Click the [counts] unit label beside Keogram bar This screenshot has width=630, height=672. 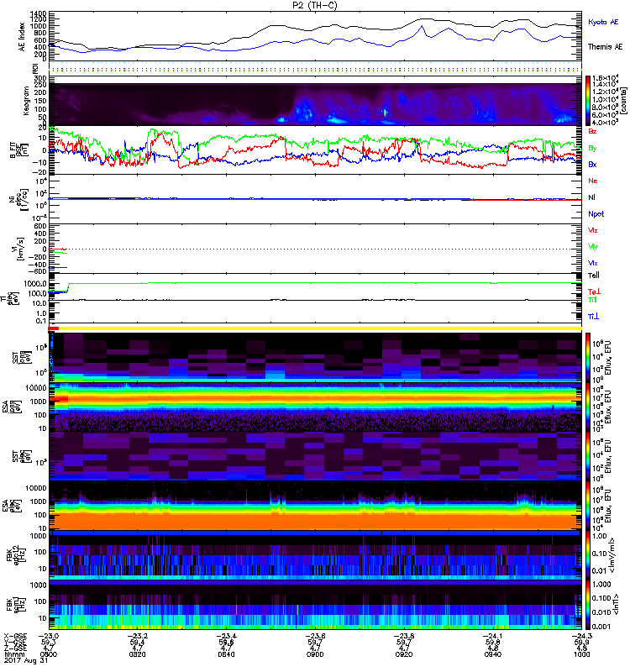[x=623, y=101]
